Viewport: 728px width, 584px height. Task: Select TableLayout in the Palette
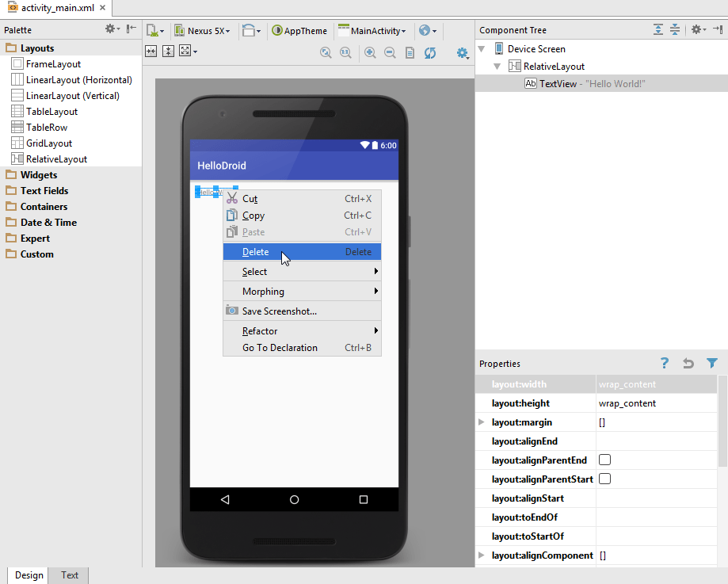pos(71,112)
